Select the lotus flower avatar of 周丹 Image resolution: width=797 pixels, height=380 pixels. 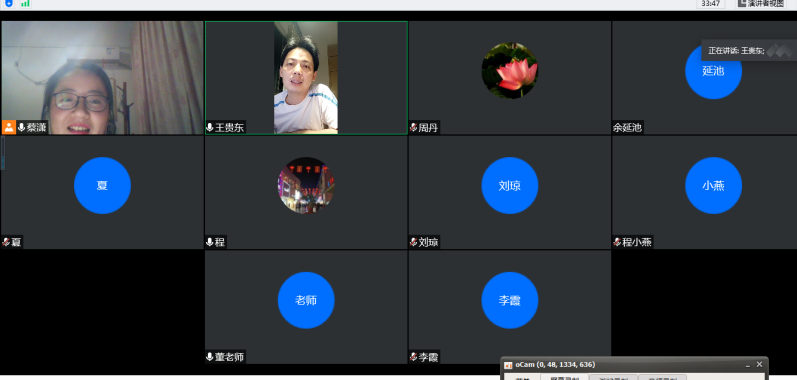tap(509, 71)
